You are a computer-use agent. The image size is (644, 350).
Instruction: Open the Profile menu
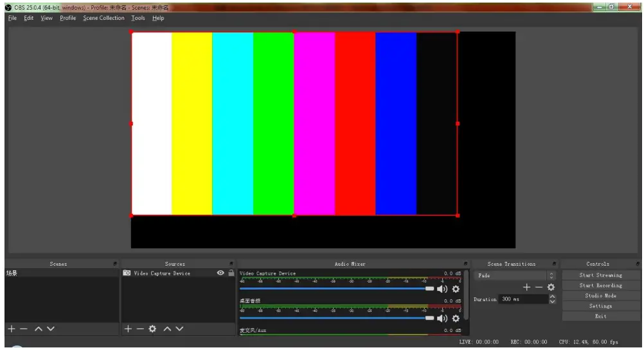tap(67, 18)
